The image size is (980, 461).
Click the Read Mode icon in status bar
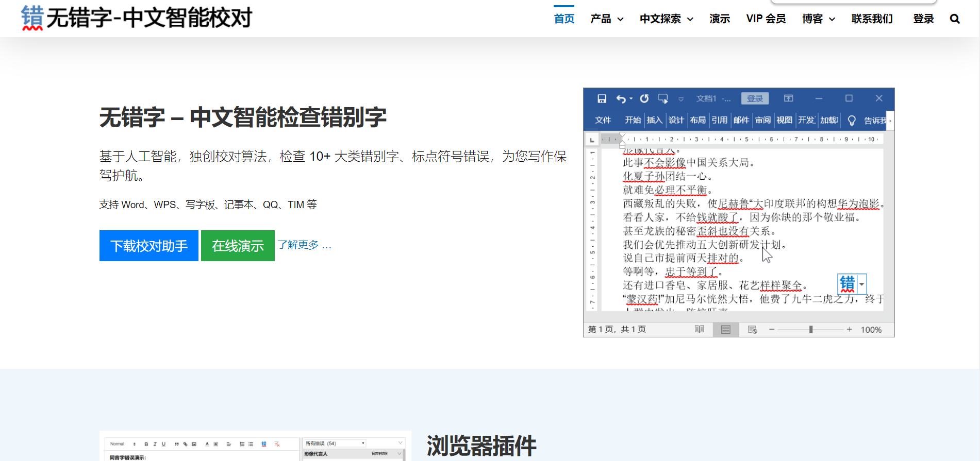[x=699, y=330]
